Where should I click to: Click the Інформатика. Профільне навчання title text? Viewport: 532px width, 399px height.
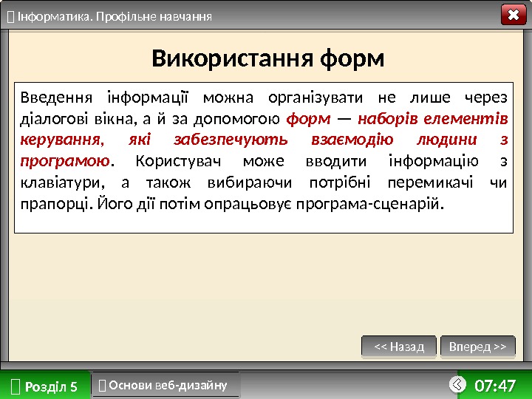[x=115, y=16]
